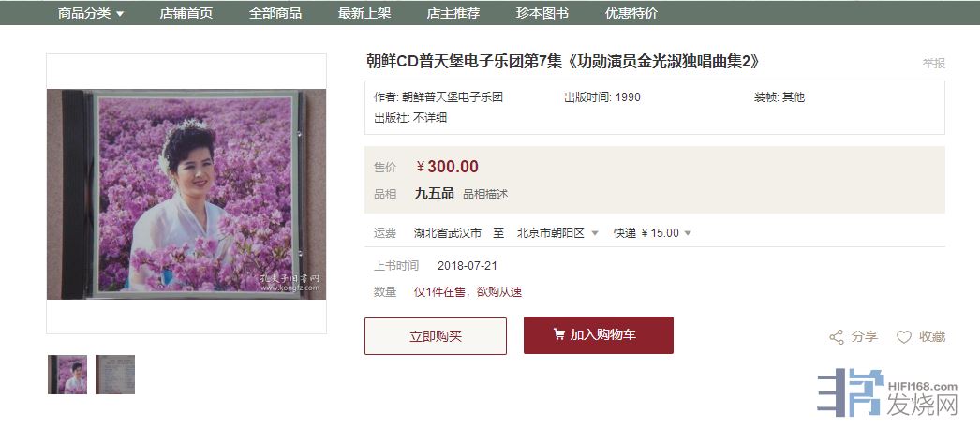Click the cart icon in 加入购物车
The height and width of the screenshot is (428, 980).
click(558, 335)
